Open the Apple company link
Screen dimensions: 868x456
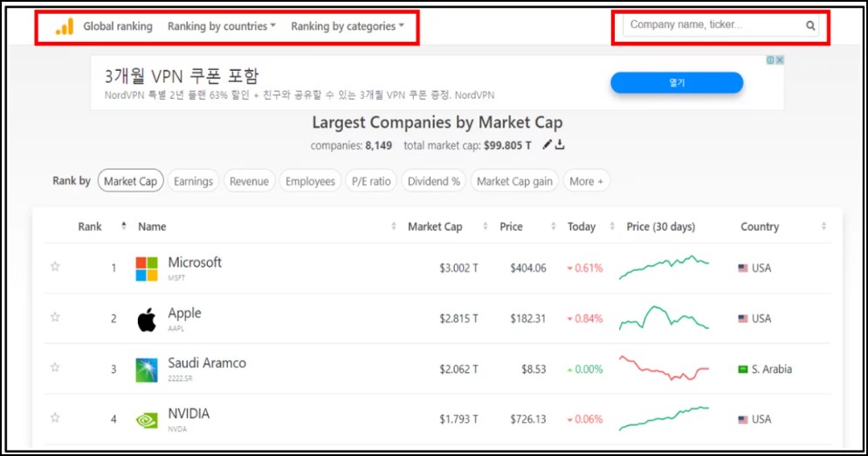(x=184, y=313)
